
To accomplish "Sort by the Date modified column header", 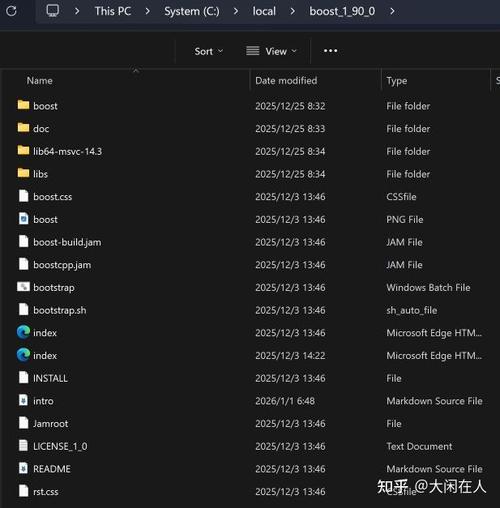I will click(x=286, y=81).
